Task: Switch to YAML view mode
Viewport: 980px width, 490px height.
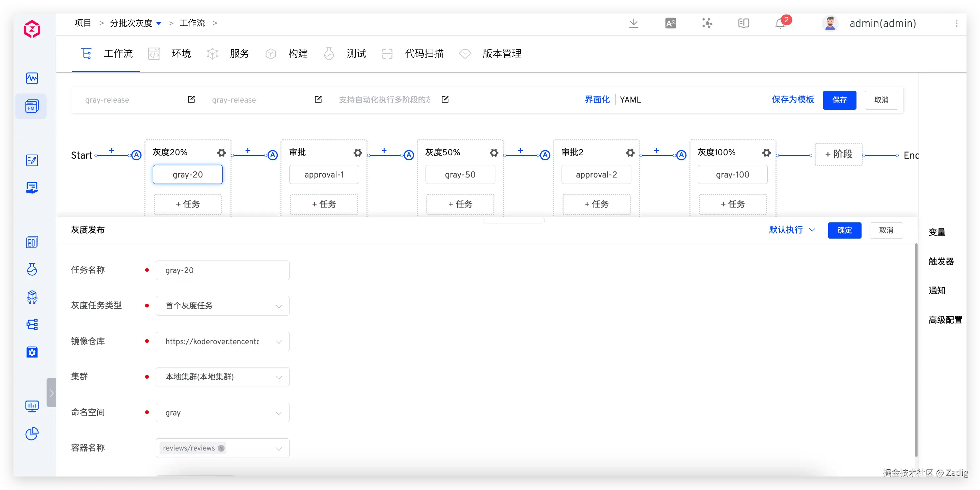Action: 630,100
